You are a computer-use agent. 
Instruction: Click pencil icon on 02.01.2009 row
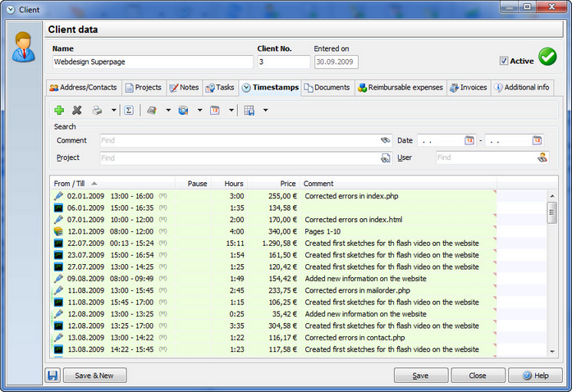pos(58,196)
